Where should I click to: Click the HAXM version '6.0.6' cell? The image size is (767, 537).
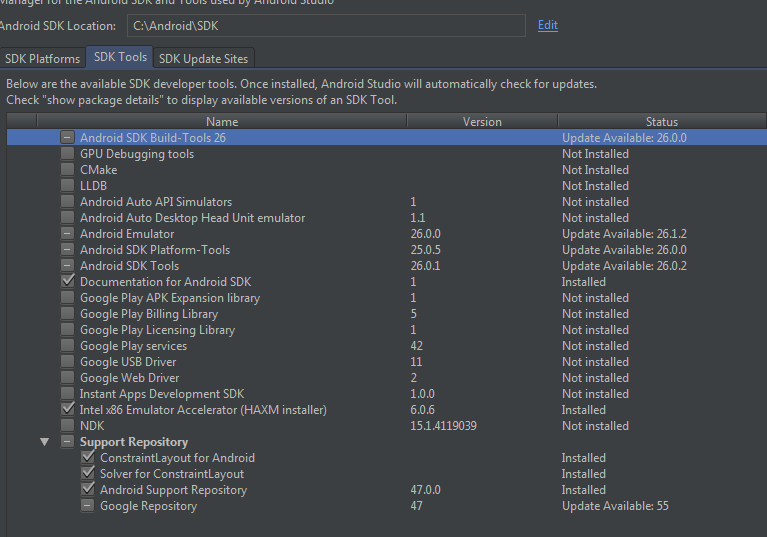coord(423,410)
